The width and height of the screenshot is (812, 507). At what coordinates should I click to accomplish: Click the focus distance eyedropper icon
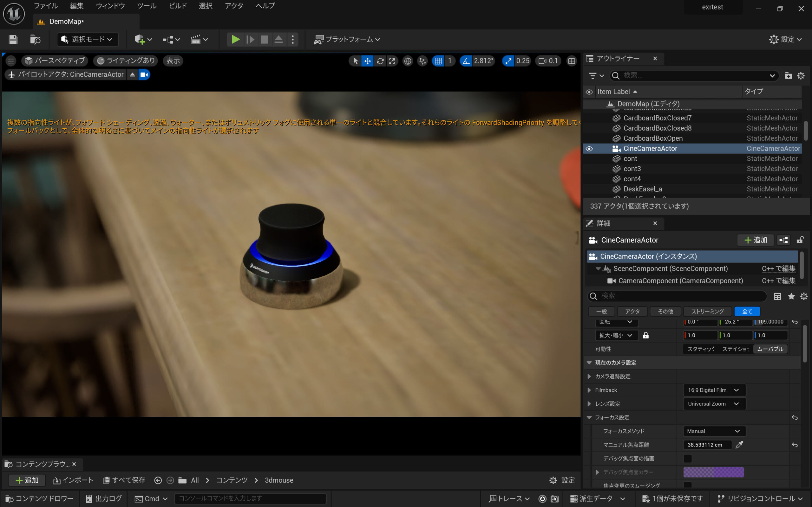coord(739,445)
